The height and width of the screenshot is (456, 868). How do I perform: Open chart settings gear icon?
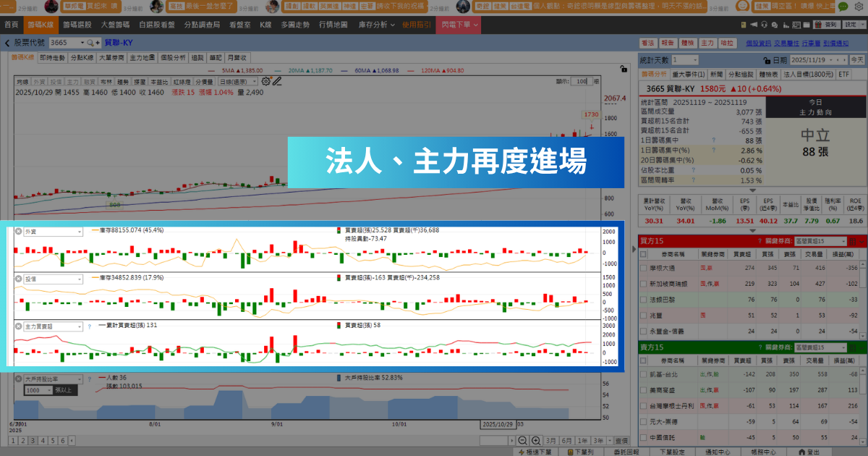click(x=265, y=81)
